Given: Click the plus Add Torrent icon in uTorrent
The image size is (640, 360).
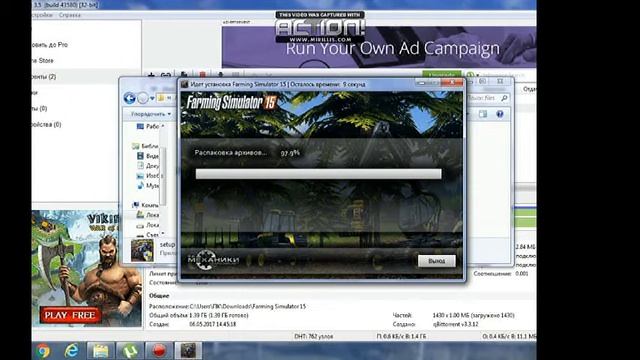Looking at the screenshot, I should pyautogui.click(x=151, y=75).
